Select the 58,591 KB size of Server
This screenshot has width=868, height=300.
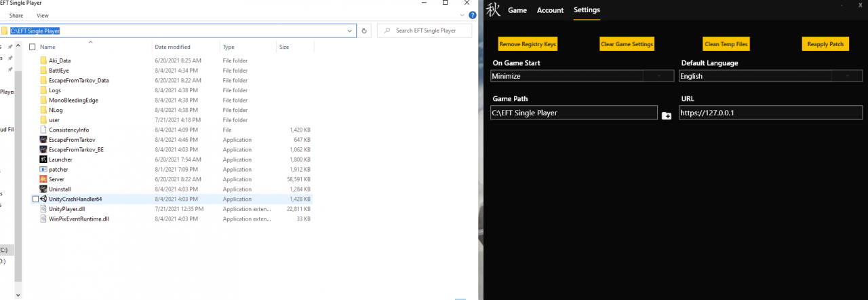pyautogui.click(x=298, y=179)
